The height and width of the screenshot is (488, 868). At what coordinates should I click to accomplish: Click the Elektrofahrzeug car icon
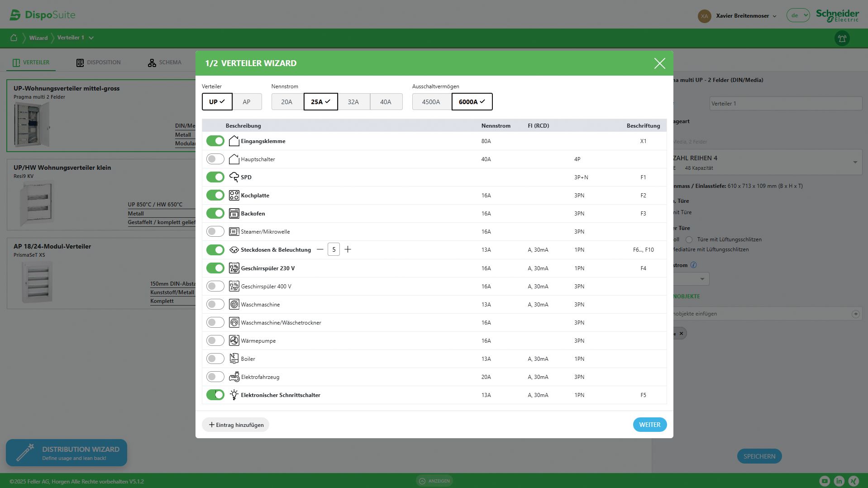pyautogui.click(x=234, y=377)
